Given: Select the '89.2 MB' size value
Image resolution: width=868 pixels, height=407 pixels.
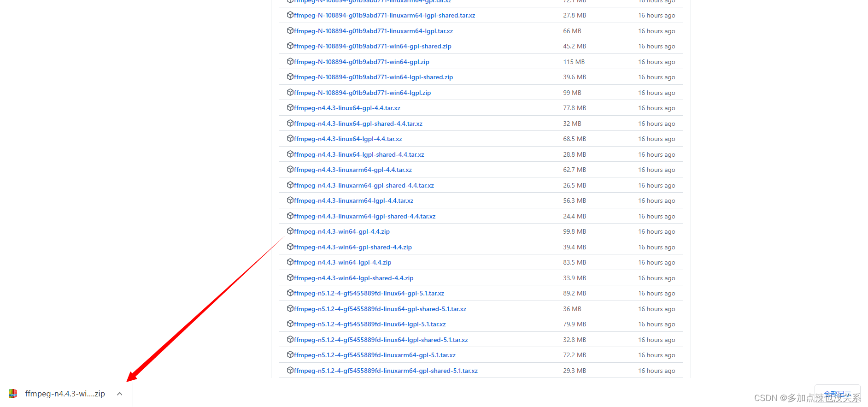Looking at the screenshot, I should tap(575, 293).
